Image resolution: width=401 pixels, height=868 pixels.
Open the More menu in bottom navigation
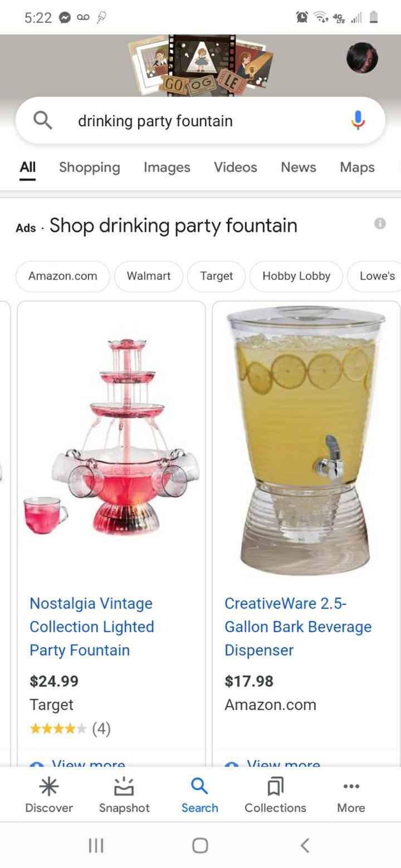click(x=351, y=795)
